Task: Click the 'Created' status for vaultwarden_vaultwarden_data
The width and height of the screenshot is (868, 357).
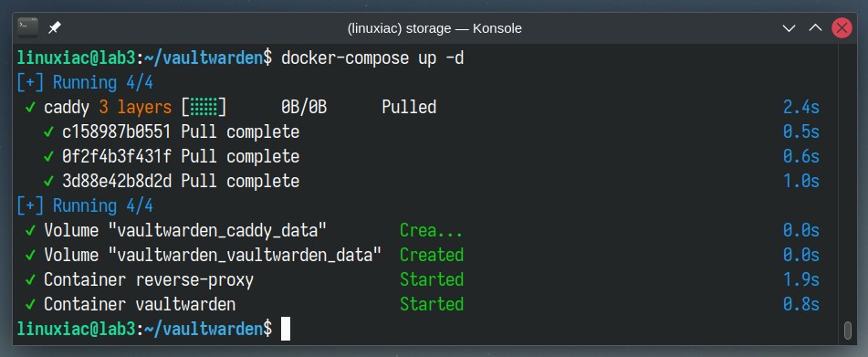Action: [x=432, y=255]
